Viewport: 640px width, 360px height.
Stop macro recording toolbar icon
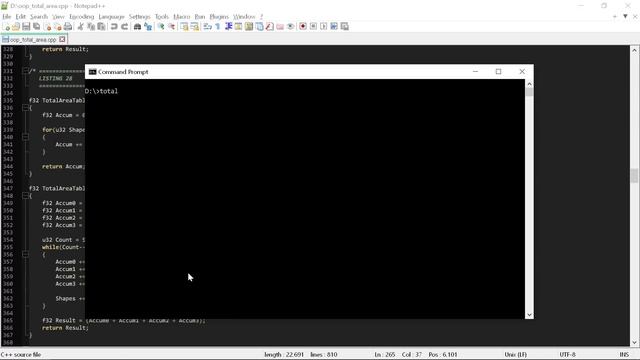coord(313,27)
